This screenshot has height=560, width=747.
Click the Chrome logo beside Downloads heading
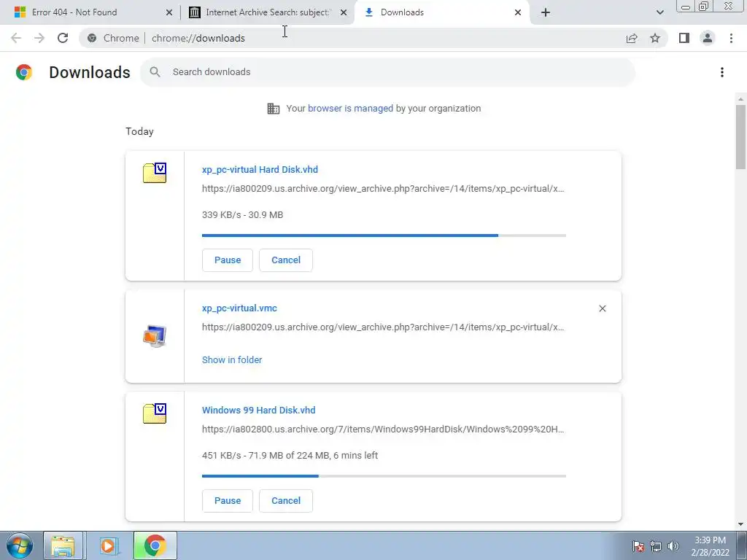tap(24, 72)
